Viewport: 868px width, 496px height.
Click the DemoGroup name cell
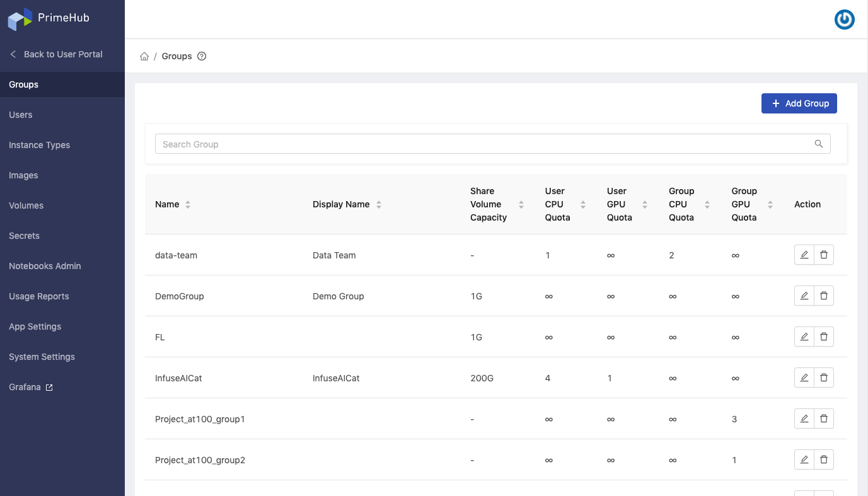[180, 296]
